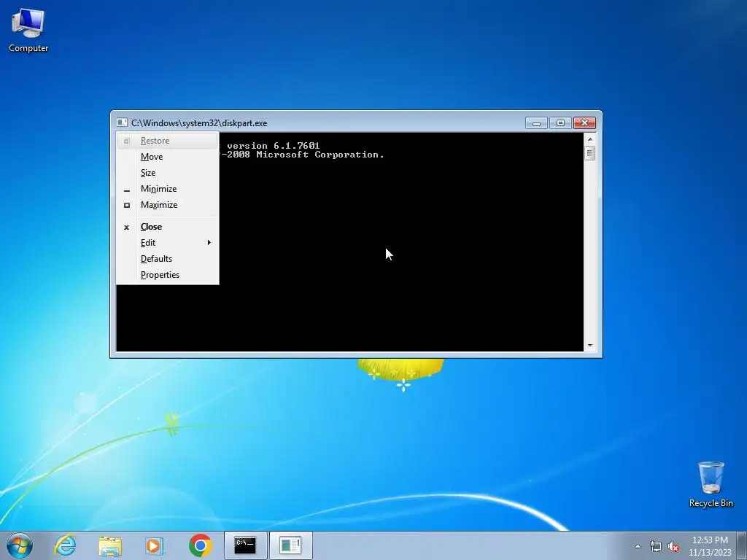Image resolution: width=747 pixels, height=560 pixels.
Task: Open the clock showing 12:53 PM
Action: (710, 545)
